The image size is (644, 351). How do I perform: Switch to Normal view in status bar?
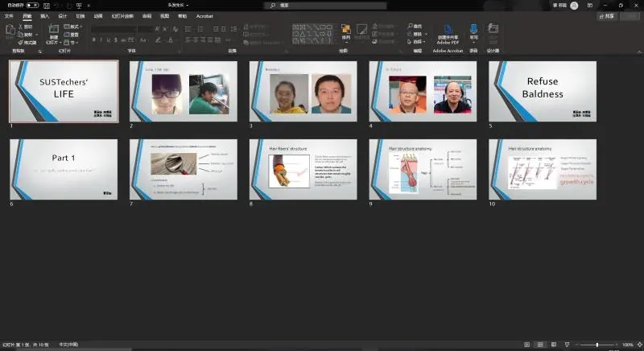click(527, 345)
